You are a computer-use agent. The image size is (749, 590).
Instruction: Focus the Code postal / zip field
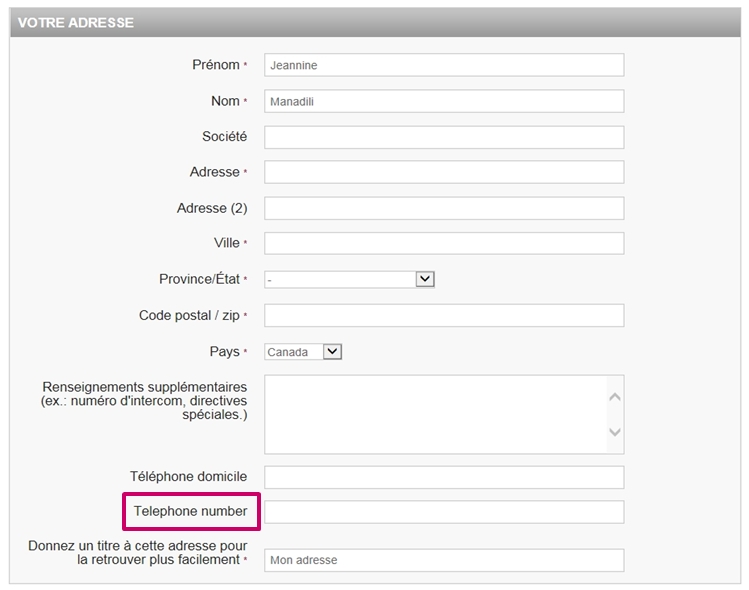click(x=444, y=315)
